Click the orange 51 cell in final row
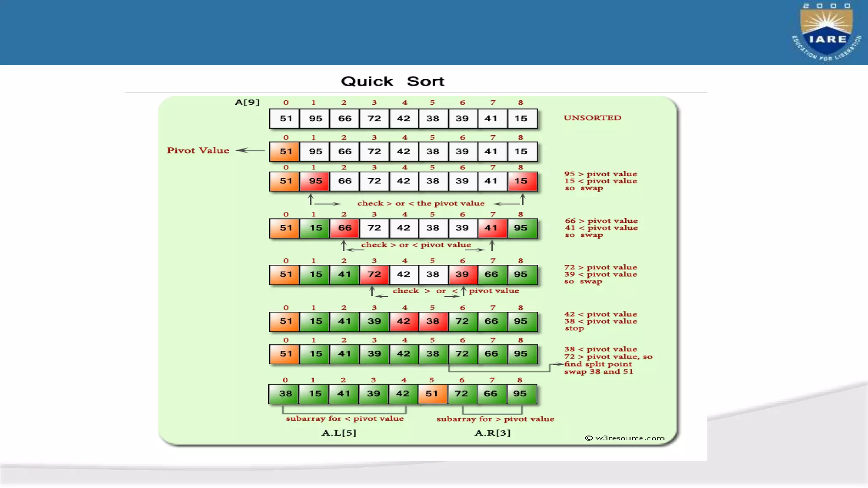This screenshot has height=488, width=868. pos(432,394)
